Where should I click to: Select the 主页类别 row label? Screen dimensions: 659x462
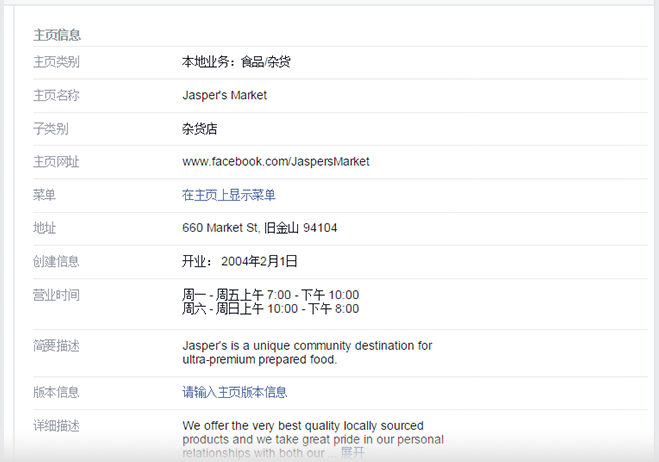56,62
